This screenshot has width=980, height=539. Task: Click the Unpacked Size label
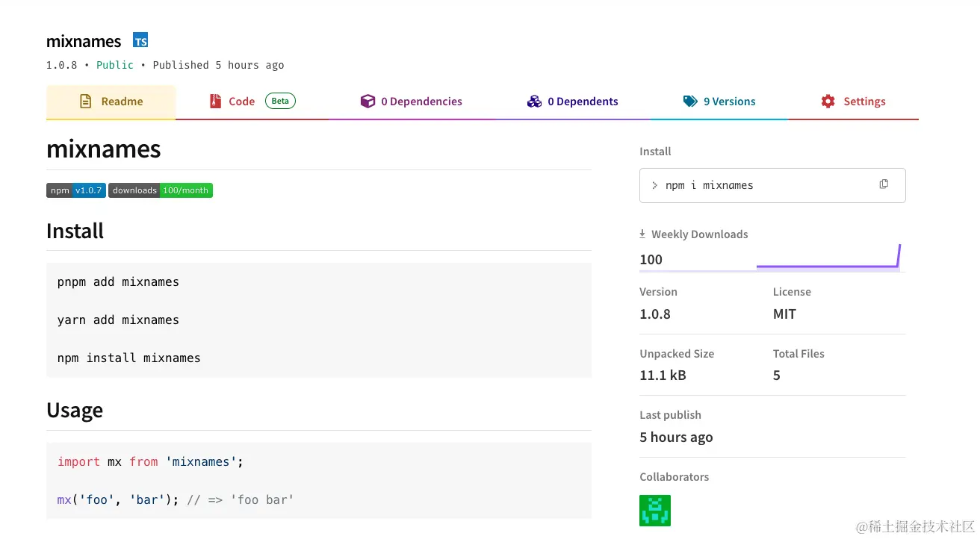[677, 354]
